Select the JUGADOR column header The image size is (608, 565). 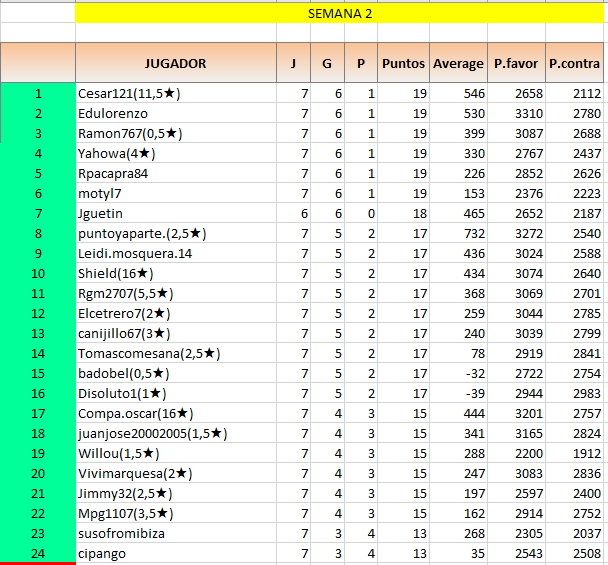(x=175, y=63)
